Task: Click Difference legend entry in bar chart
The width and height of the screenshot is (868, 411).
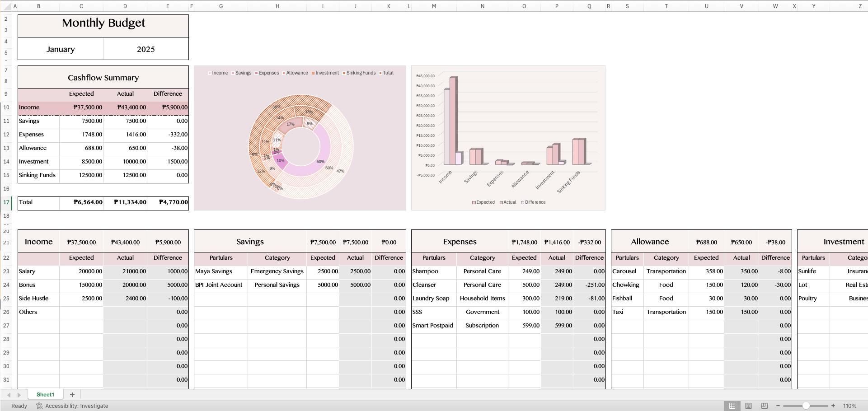Action: coord(533,202)
